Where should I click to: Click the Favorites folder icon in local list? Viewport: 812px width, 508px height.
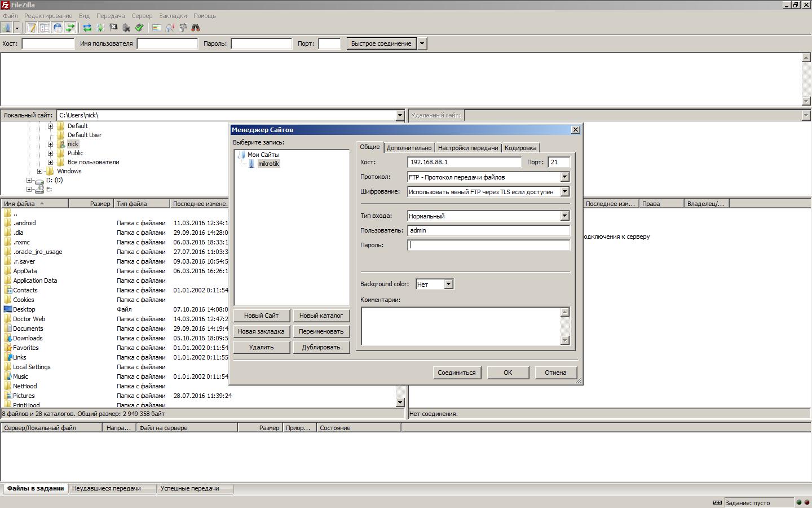[8, 348]
